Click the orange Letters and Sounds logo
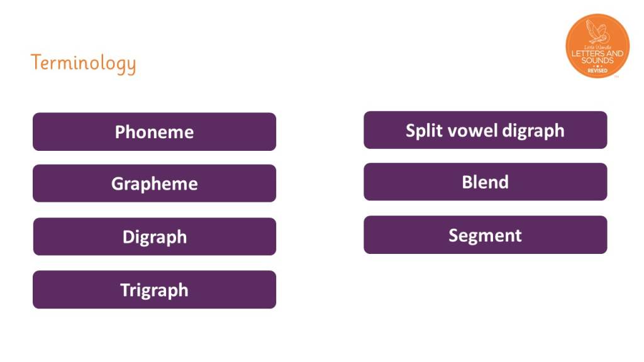 pos(597,46)
